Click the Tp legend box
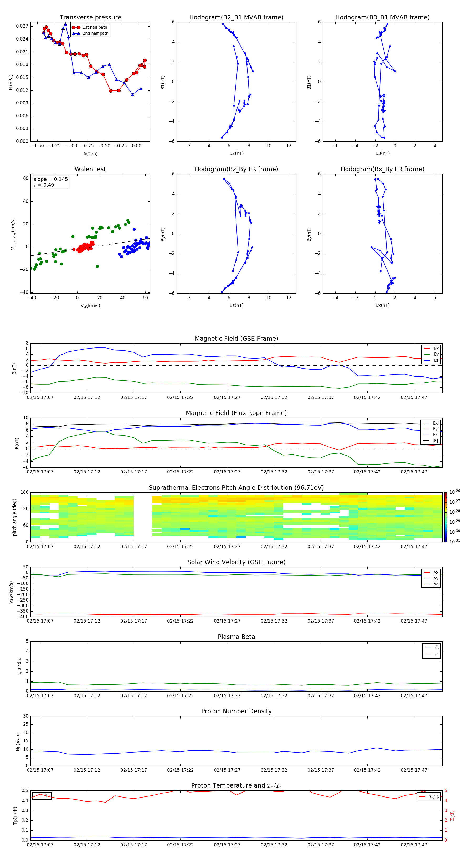The height and width of the screenshot is (868, 473). pyautogui.click(x=42, y=796)
